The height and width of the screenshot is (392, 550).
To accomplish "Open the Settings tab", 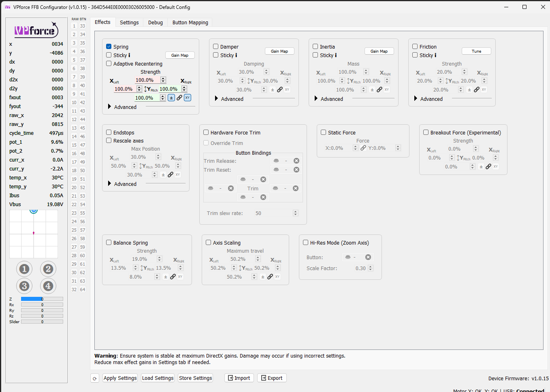I will (129, 23).
